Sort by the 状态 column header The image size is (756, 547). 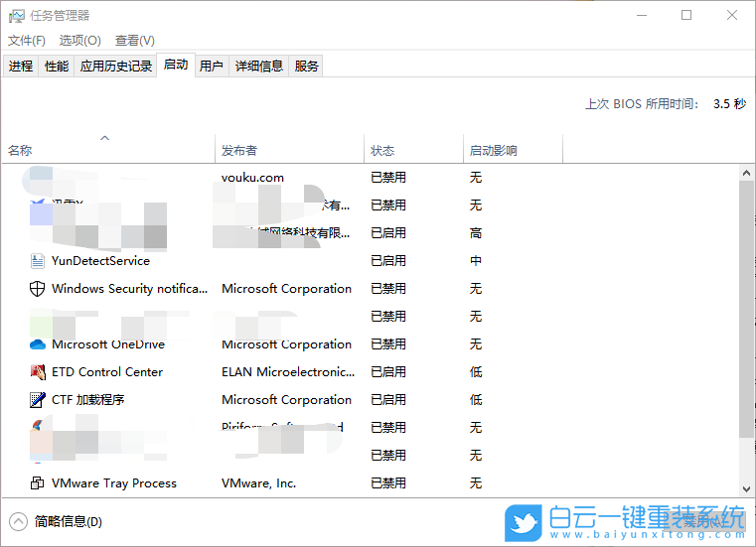coord(414,150)
